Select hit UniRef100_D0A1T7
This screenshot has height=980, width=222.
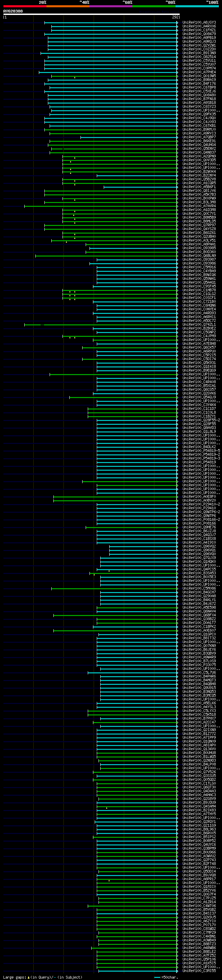[199, 623]
